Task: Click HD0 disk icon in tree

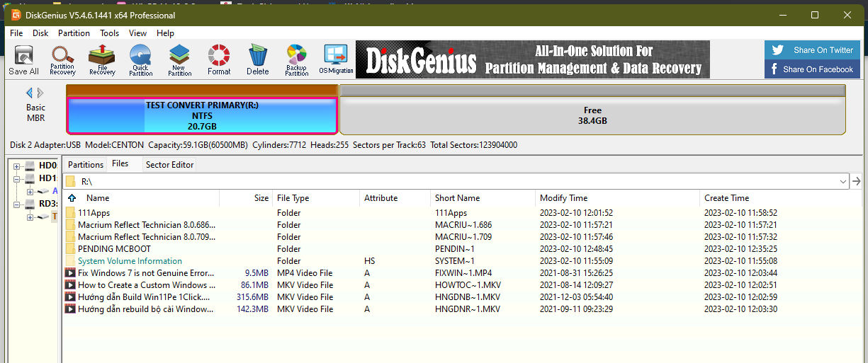Action: point(30,166)
